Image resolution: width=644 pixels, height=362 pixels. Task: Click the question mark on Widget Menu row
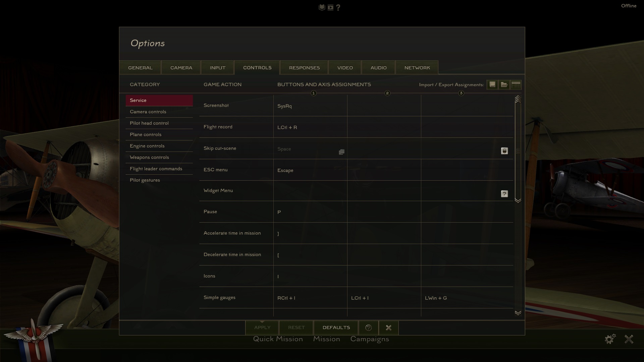[x=504, y=194]
